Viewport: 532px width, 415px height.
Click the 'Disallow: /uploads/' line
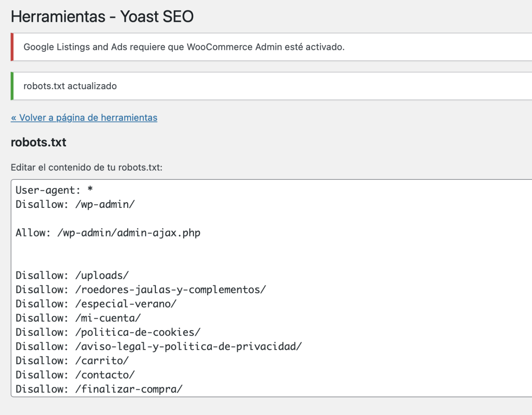pyautogui.click(x=72, y=275)
